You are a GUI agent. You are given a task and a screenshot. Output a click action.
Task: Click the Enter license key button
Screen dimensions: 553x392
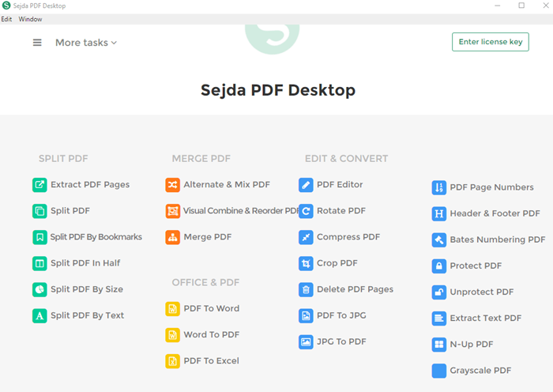(491, 42)
